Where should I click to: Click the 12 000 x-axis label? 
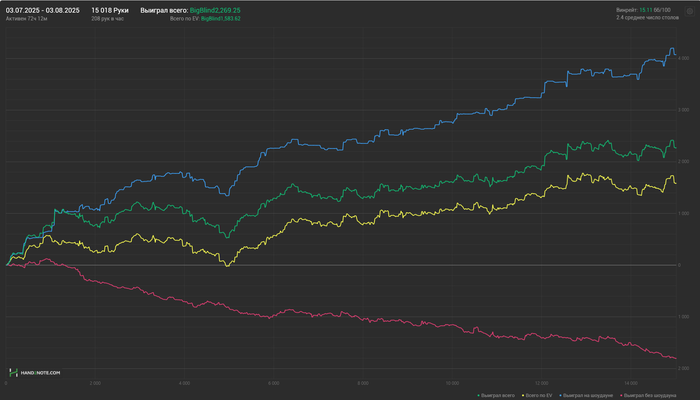(542, 383)
